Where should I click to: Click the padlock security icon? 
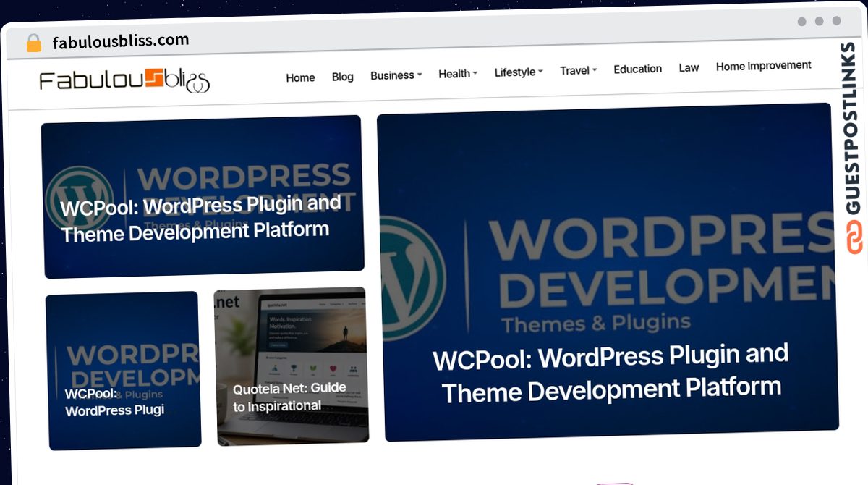[x=33, y=43]
